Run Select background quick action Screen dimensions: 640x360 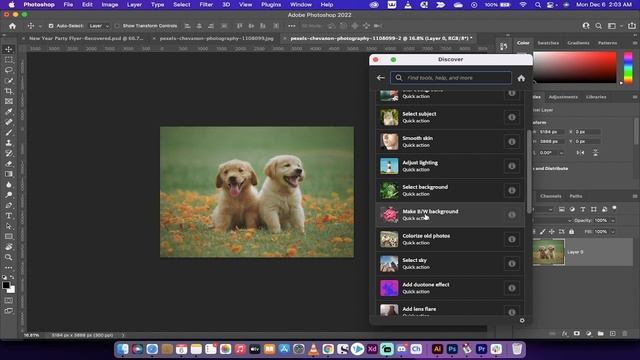450,190
